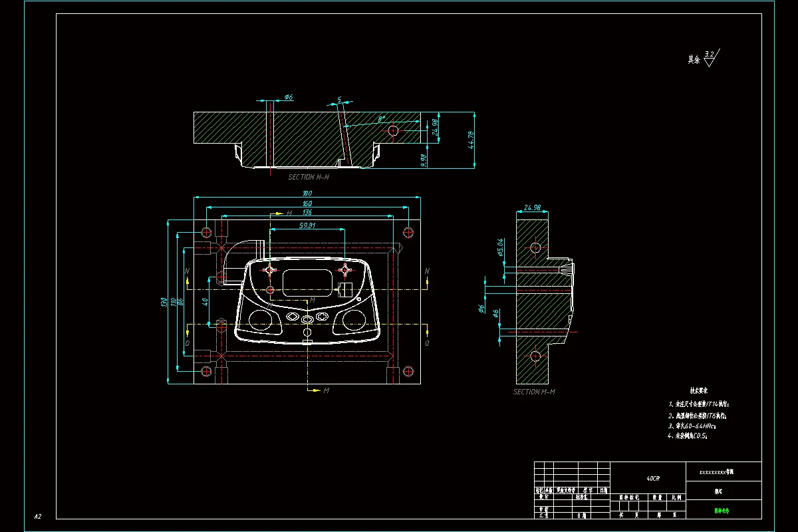The width and height of the screenshot is (798, 532).
Task: Select note 1 mentioning IT14
Action: click(699, 404)
